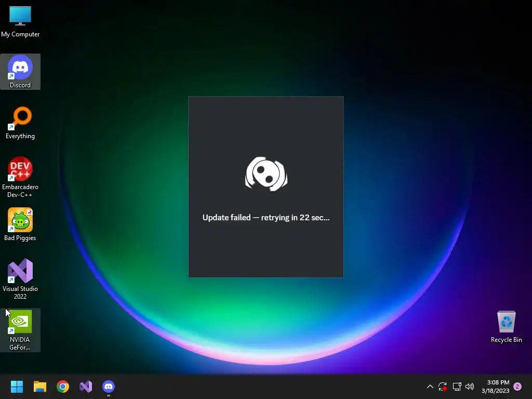The image size is (532, 399).
Task: Open File Explorer from taskbar
Action: coord(39,387)
